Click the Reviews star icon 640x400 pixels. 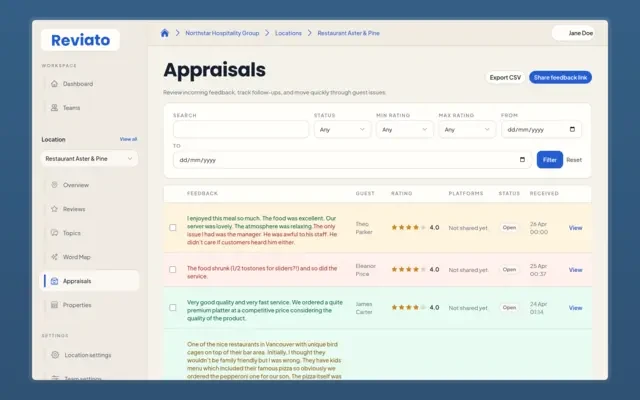point(54,209)
